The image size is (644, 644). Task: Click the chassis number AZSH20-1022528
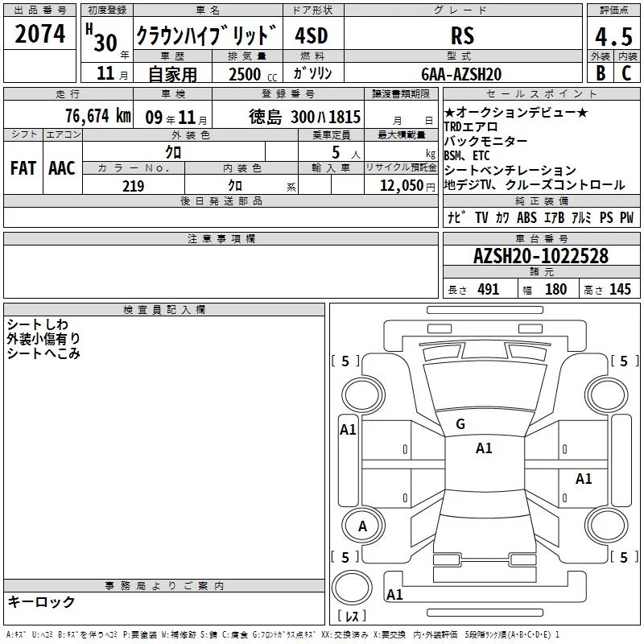(x=541, y=256)
